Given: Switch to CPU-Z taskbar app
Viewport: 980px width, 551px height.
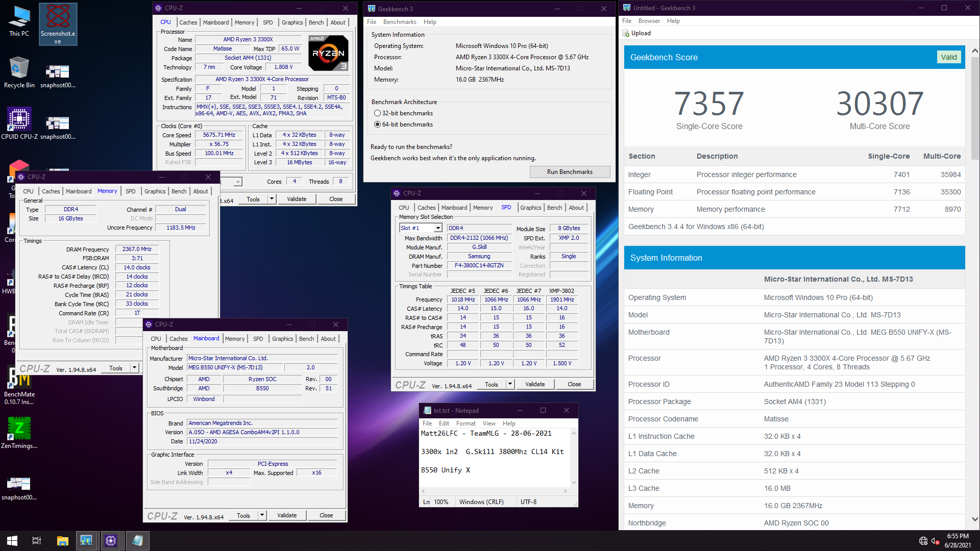Looking at the screenshot, I should (111, 541).
